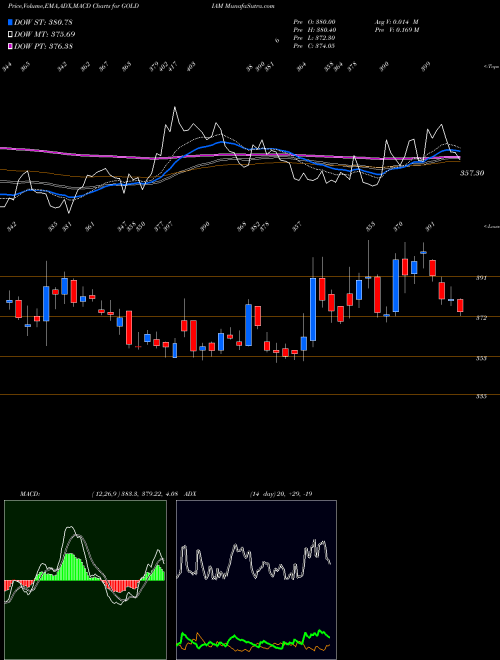Click the MACD indicator label
Image resolution: width=500 pixels, height=660 pixels.
coord(29,494)
